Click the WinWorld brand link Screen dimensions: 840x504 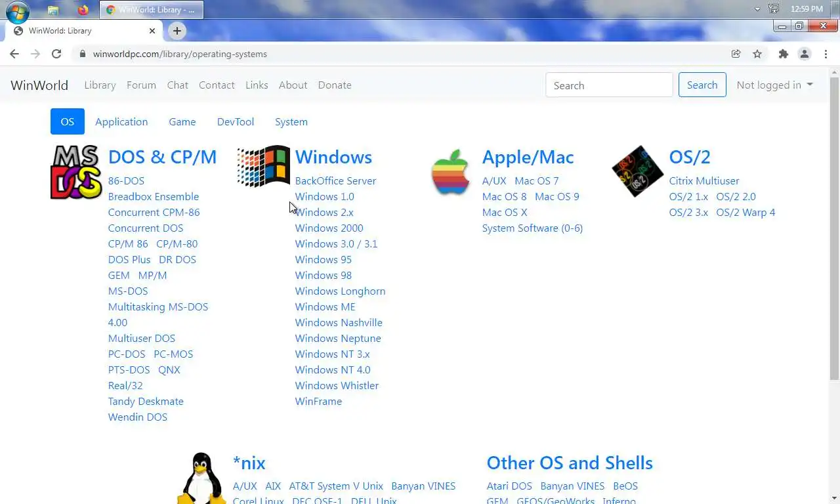click(x=39, y=85)
